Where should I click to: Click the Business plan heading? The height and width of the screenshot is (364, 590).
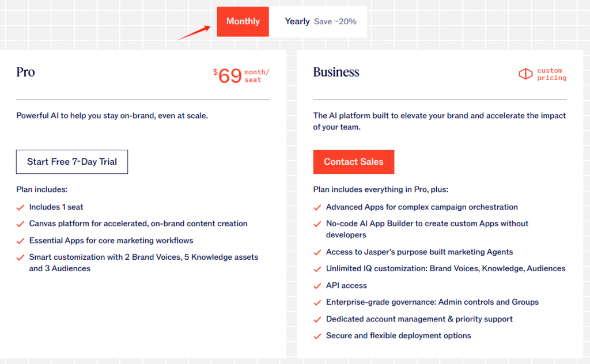(336, 72)
